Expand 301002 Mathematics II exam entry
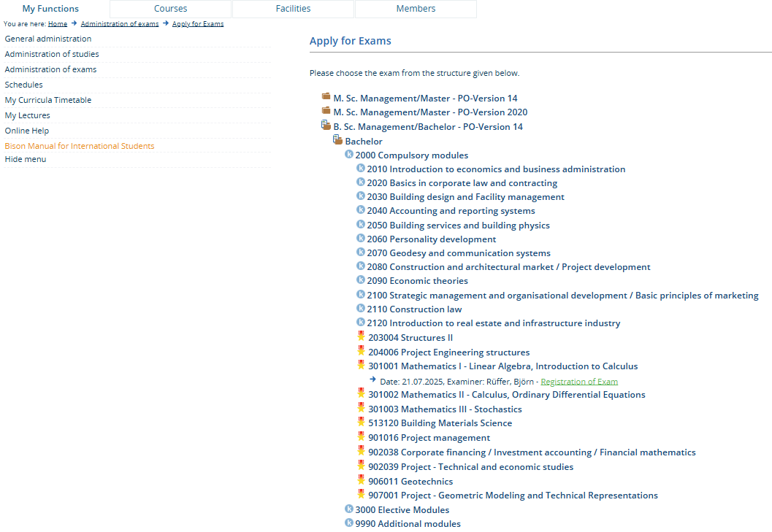The height and width of the screenshot is (532, 772). pos(507,395)
